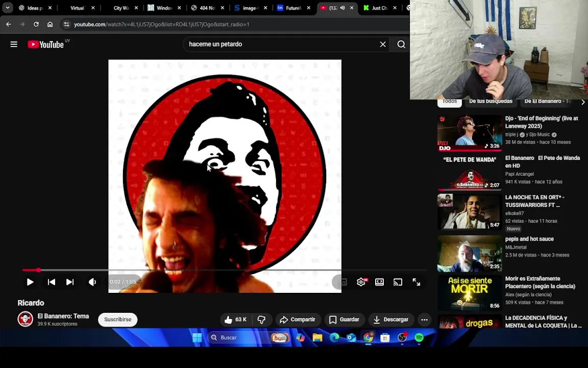Open Copilot from the taskbar
The height and width of the screenshot is (368, 588).
coord(301,337)
